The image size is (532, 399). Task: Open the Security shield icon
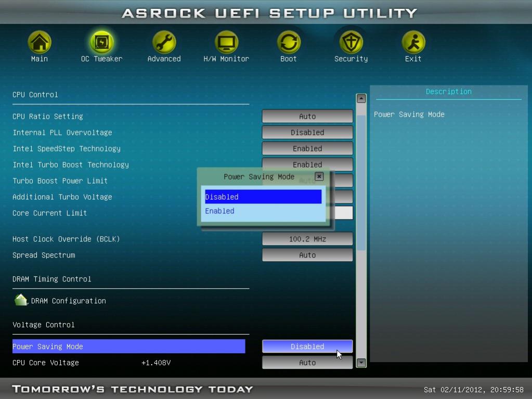[351, 43]
